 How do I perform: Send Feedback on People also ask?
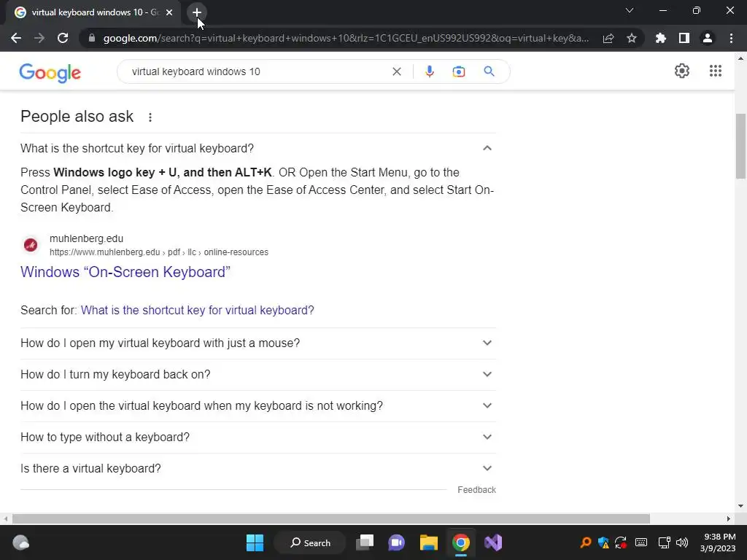(x=476, y=490)
